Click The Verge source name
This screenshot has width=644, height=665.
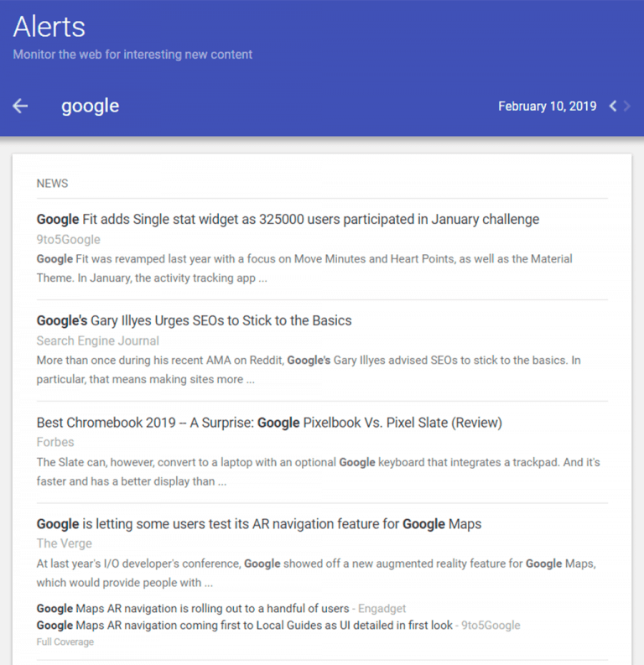(64, 543)
